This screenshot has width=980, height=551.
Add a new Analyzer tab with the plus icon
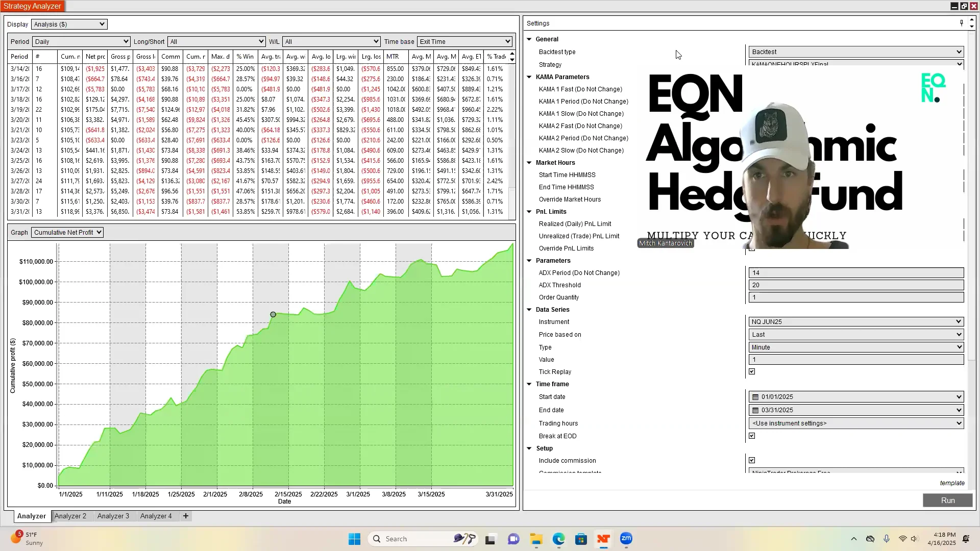pyautogui.click(x=185, y=516)
